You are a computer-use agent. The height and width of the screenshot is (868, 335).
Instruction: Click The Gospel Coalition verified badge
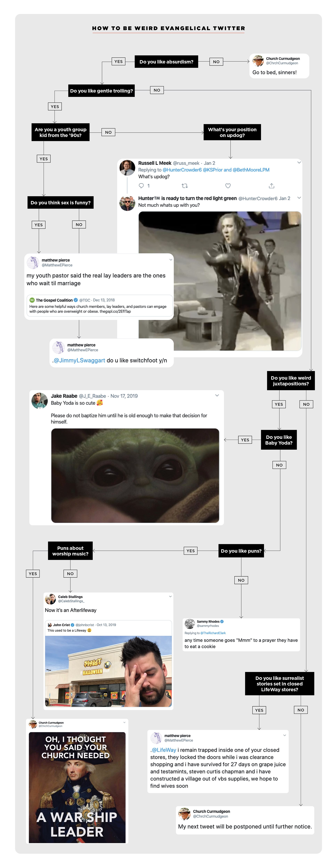pos(76,300)
